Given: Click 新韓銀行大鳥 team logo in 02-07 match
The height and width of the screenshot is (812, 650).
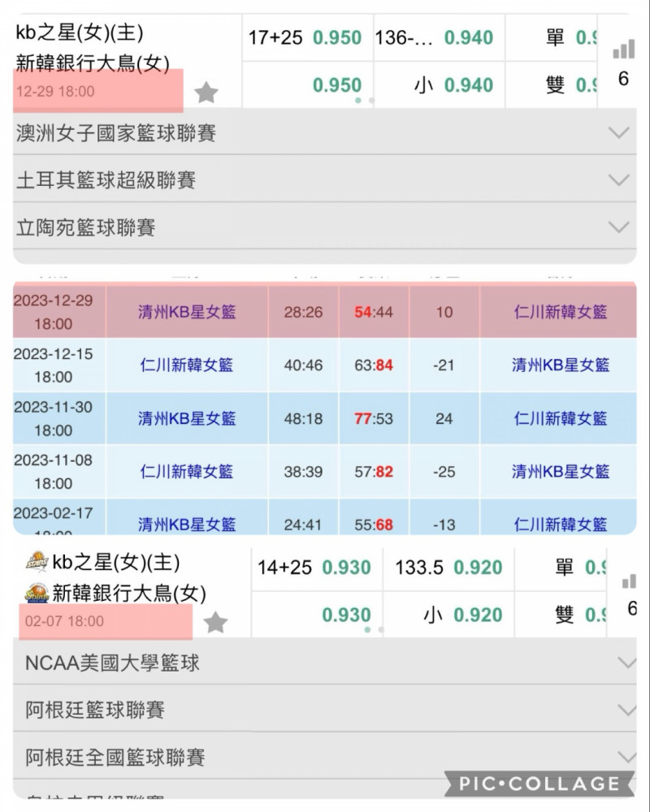Looking at the screenshot, I should [x=37, y=593].
